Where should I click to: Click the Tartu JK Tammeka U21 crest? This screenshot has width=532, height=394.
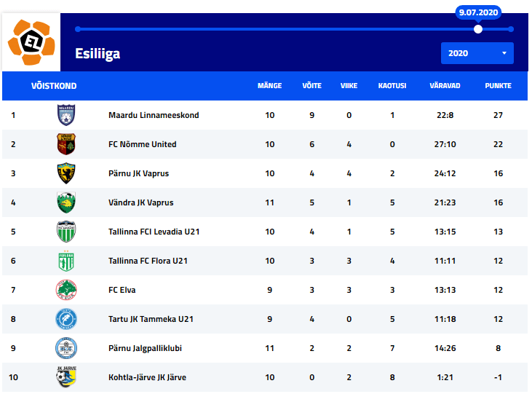[x=66, y=319]
